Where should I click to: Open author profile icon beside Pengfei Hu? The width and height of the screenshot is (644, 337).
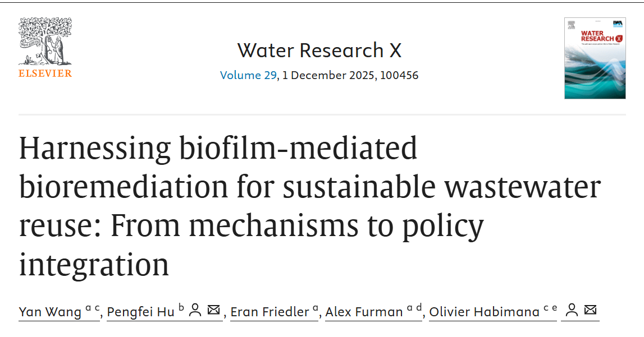(195, 310)
